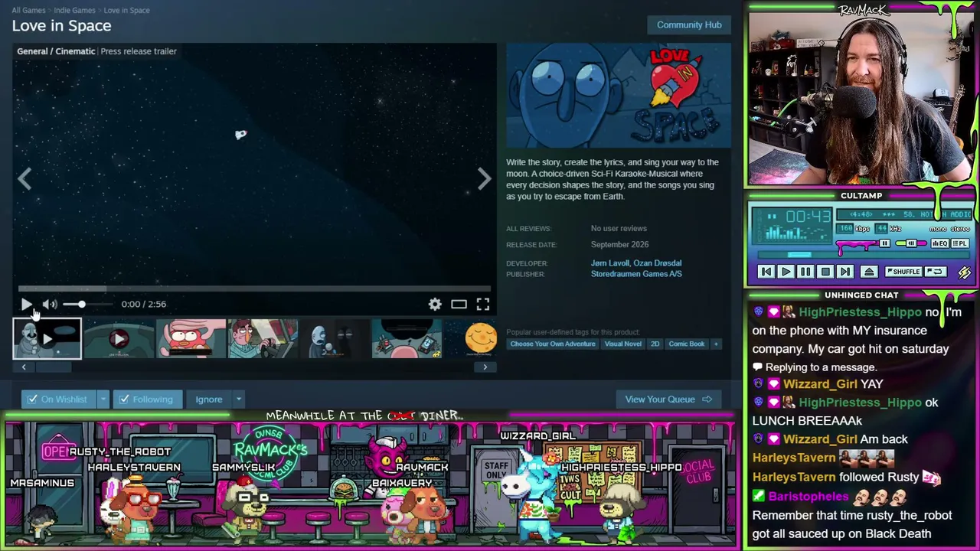The width and height of the screenshot is (980, 551).
Task: Click View Your Queue button
Action: 668,399
